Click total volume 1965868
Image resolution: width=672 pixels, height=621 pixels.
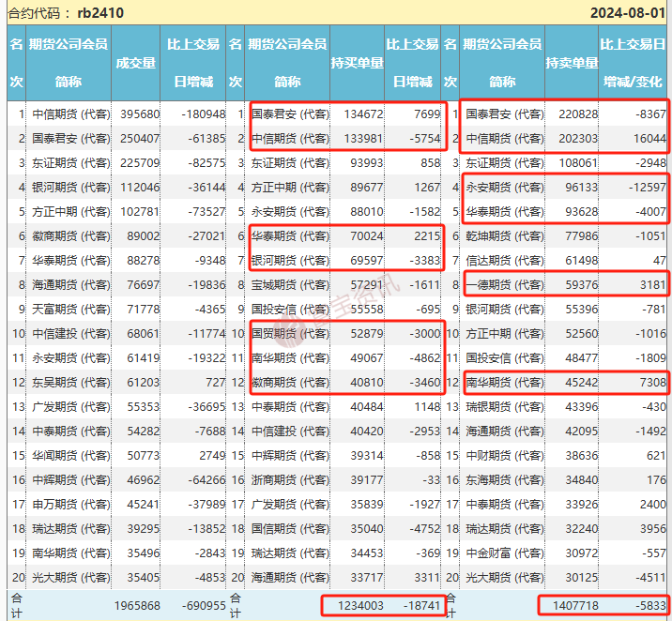click(x=137, y=606)
